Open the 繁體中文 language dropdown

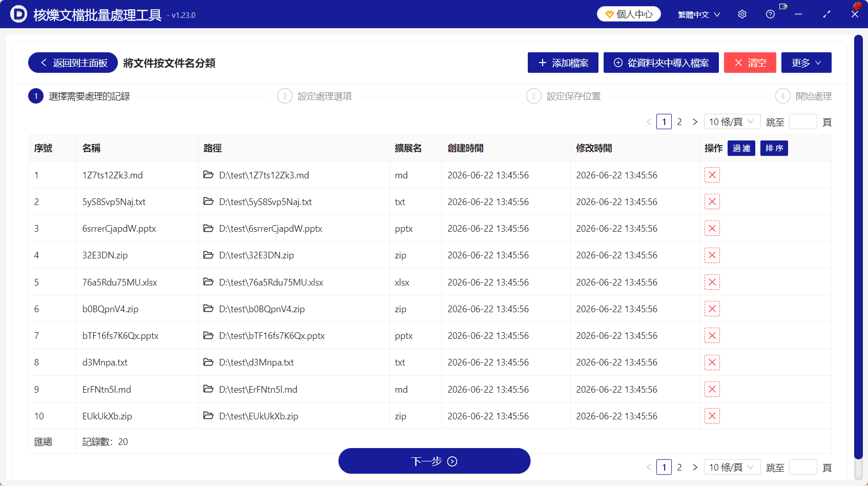[x=699, y=14]
